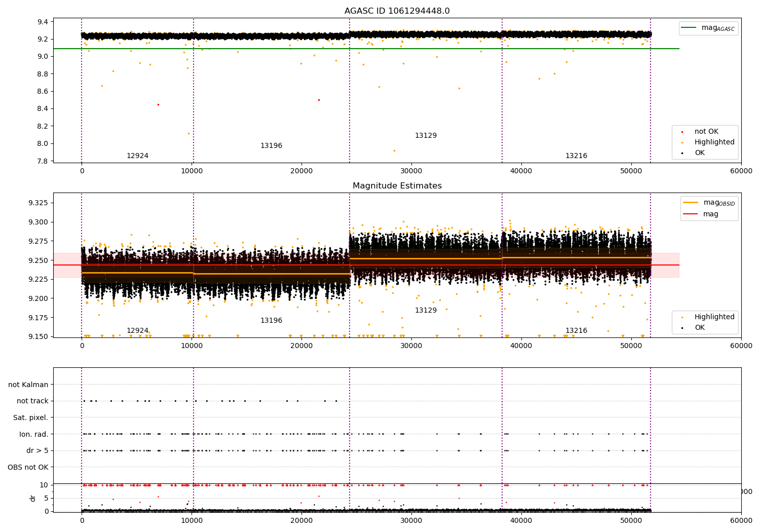Click OBSID label 12924 in the AGASC plot
The height and width of the screenshot is (532, 760).
(x=137, y=156)
